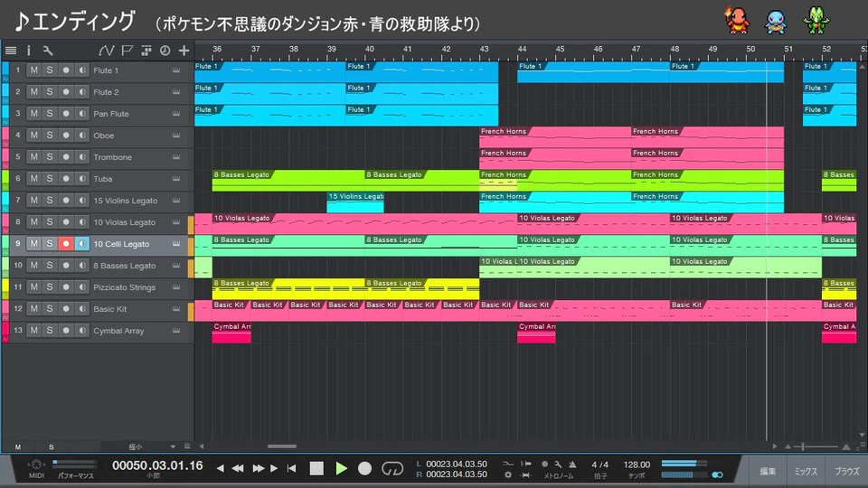Click global Solo button below track list
The width and height of the screenshot is (868, 488).
(x=51, y=446)
